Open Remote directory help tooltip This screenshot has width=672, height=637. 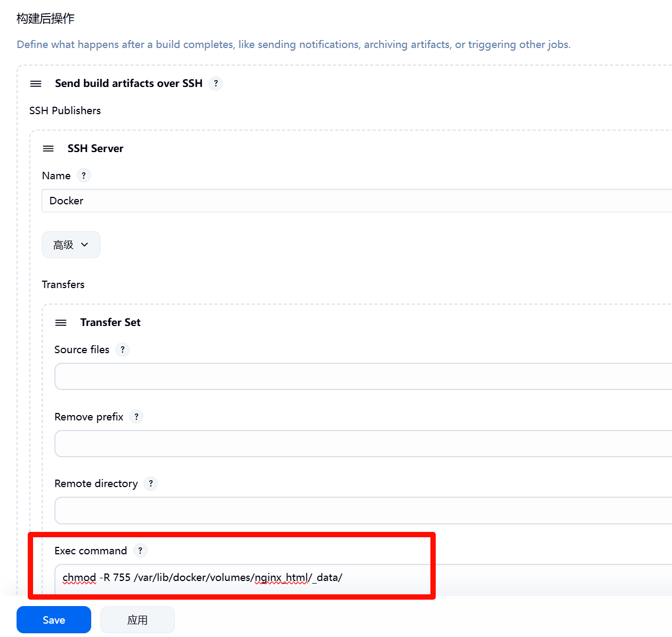(151, 483)
